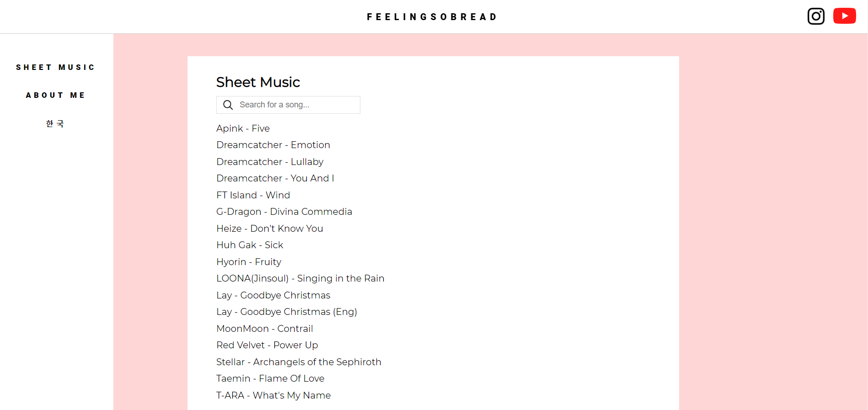The height and width of the screenshot is (410, 868).
Task: Click the FEELINGSOBREAD site title
Action: coord(432,17)
